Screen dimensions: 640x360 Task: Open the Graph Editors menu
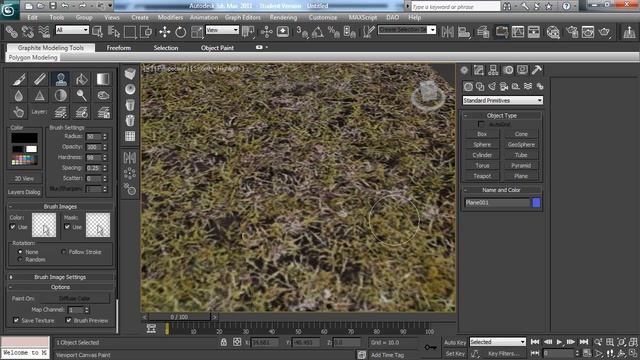pos(242,18)
